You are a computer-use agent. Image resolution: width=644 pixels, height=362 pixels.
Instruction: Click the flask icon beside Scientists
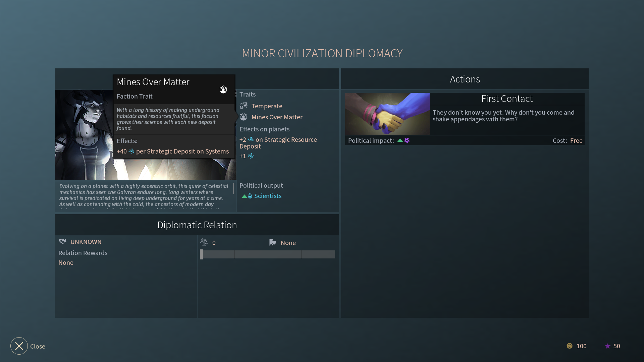coord(250,196)
